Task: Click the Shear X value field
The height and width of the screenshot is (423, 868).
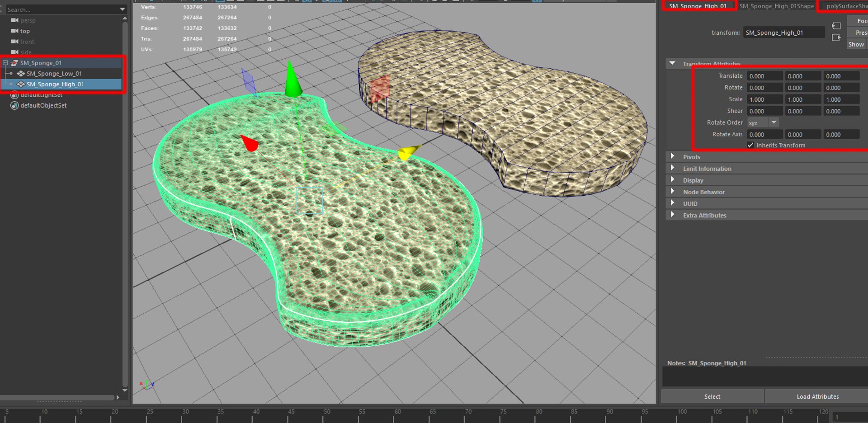Action: point(765,111)
